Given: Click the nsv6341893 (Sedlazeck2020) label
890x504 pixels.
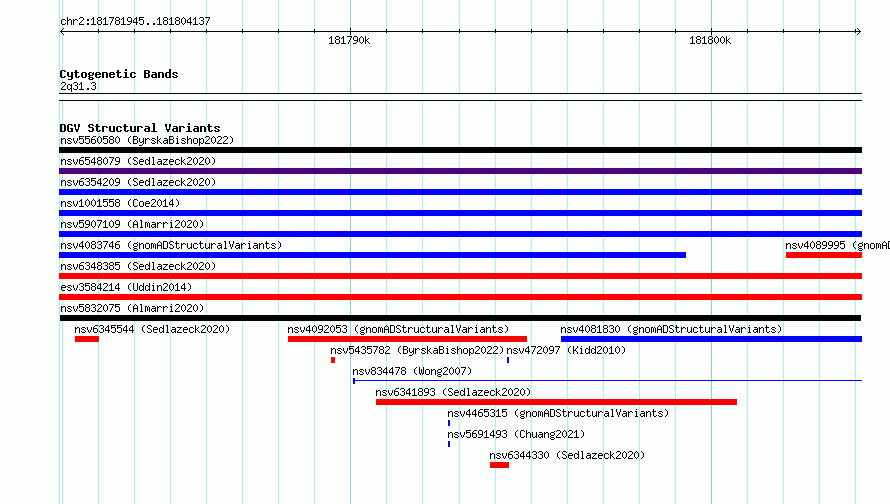Looking at the screenshot, I should (453, 392).
